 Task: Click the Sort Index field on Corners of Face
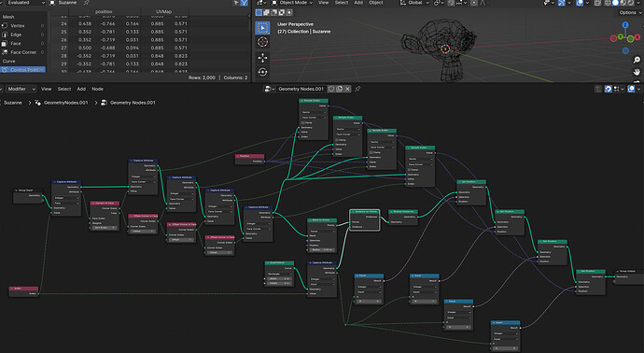pos(105,228)
